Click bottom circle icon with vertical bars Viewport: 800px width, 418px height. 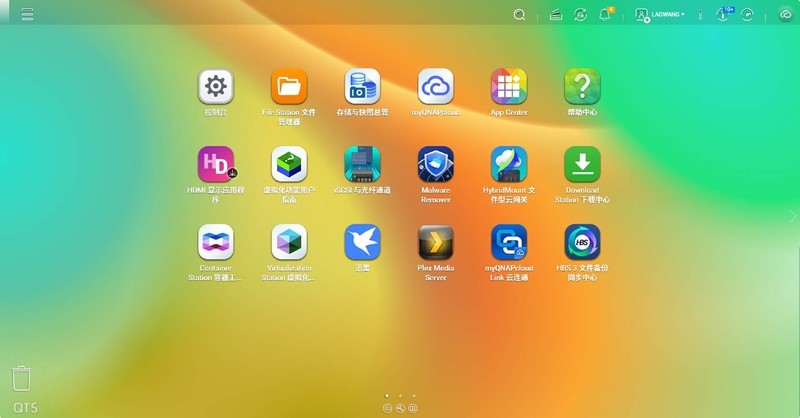pos(413,408)
